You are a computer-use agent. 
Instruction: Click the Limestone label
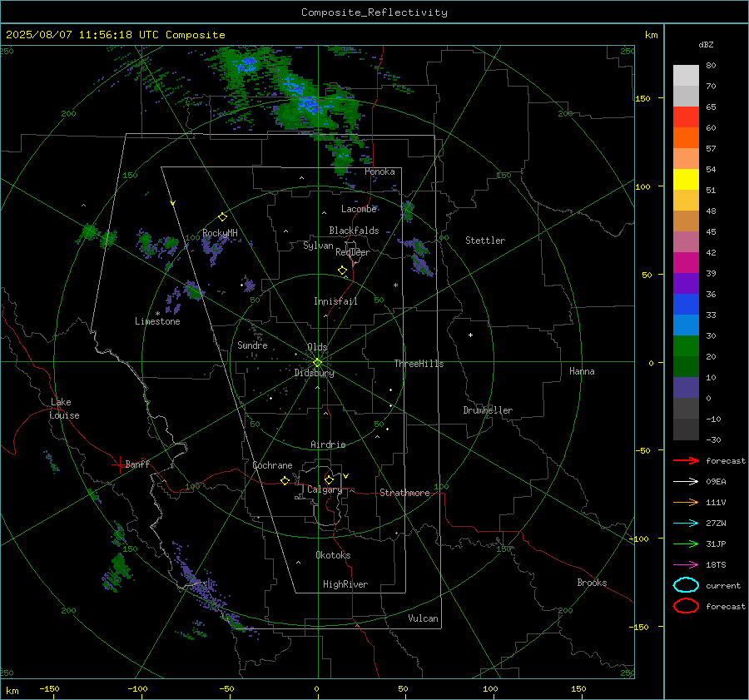coord(157,321)
